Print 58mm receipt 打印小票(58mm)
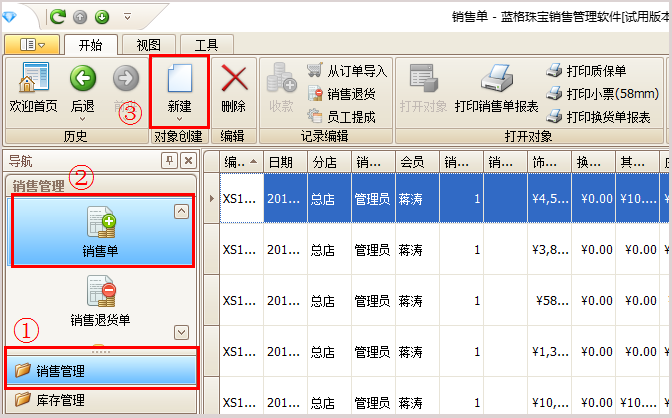672x418 pixels. tap(603, 94)
